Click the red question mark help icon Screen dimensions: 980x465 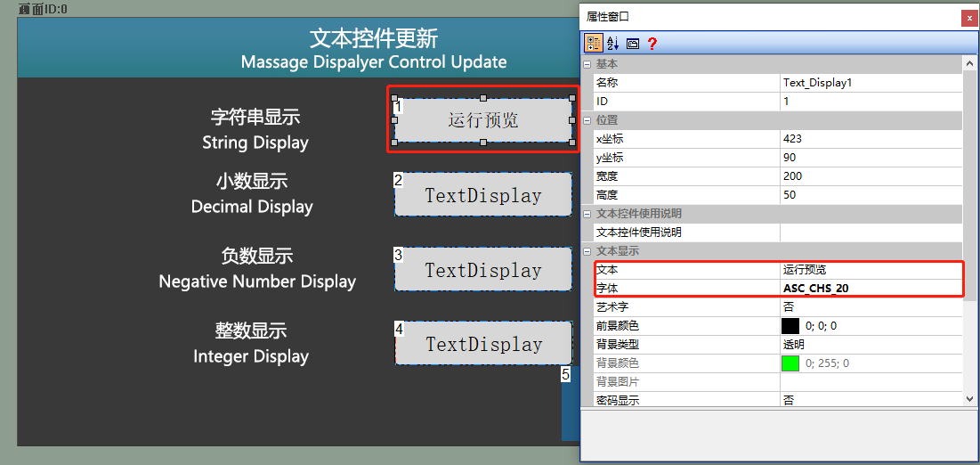coord(652,43)
